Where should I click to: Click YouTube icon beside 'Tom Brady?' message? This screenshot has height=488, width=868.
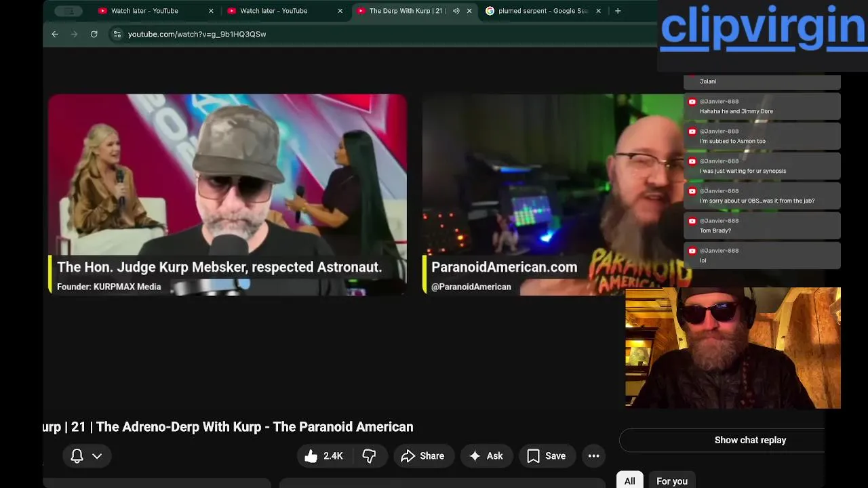coord(692,221)
